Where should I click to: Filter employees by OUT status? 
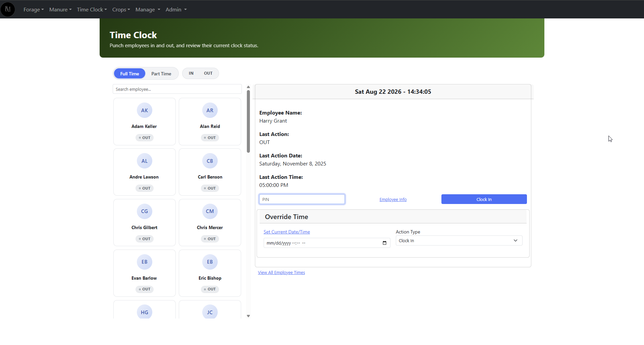pos(208,73)
